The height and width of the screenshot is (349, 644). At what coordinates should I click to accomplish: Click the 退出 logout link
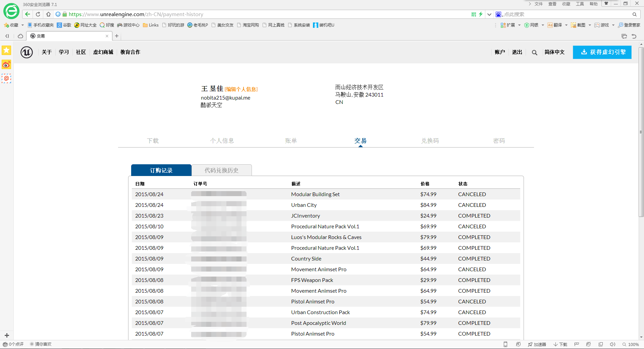pos(517,52)
